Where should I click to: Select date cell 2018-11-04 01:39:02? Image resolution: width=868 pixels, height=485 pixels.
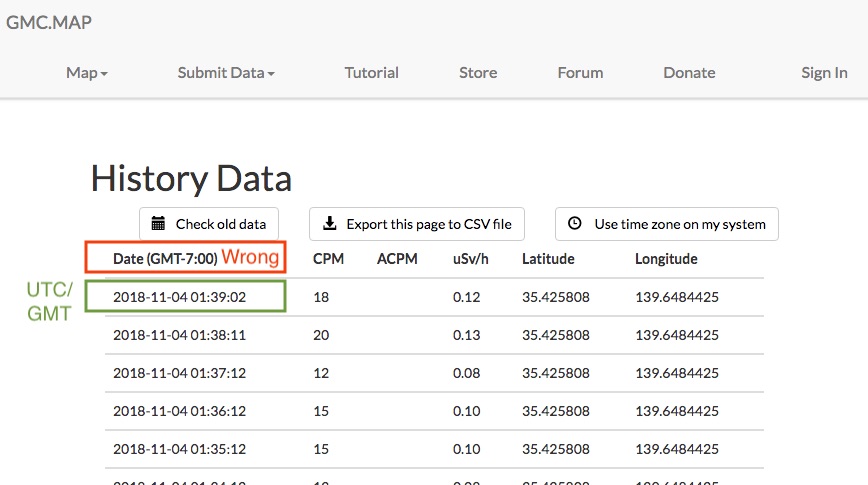(179, 297)
